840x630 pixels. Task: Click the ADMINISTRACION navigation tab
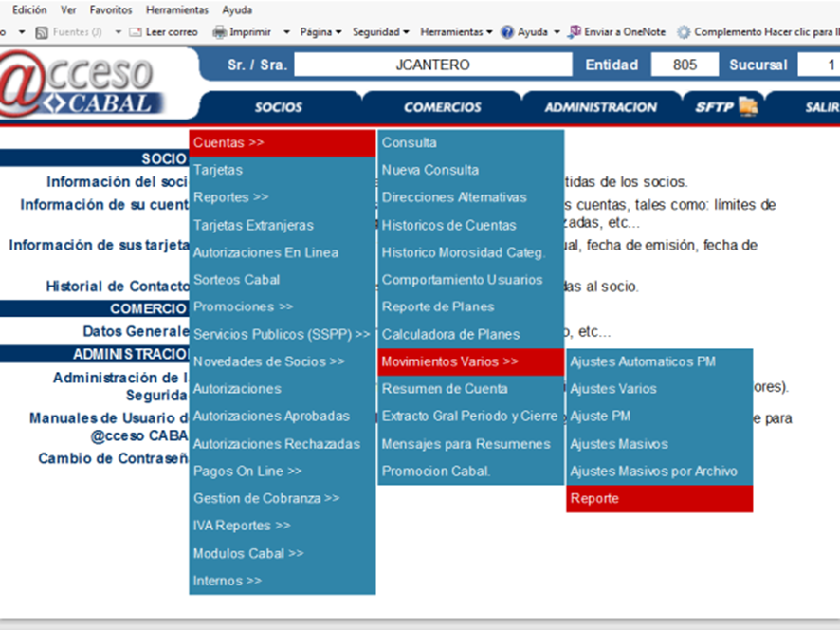(600, 107)
